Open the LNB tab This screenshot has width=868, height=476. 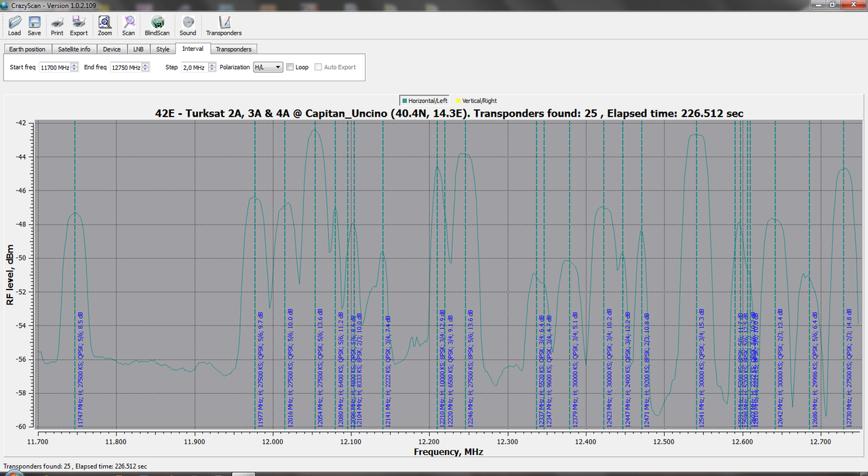point(138,49)
